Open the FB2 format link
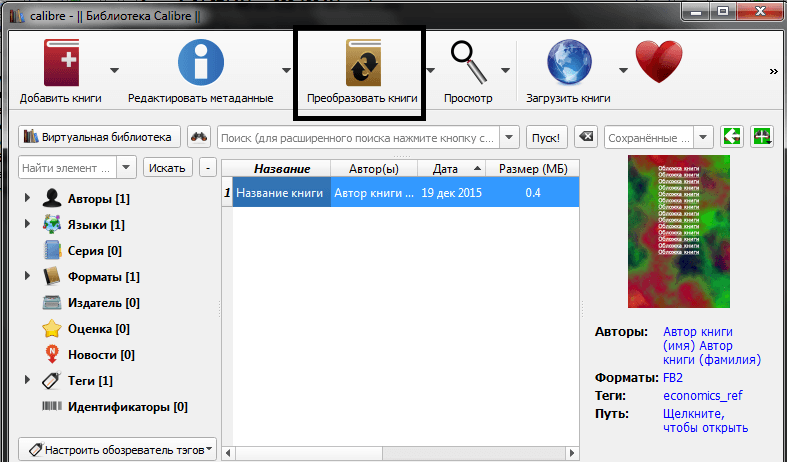The width and height of the screenshot is (787, 462). pyautogui.click(x=673, y=378)
